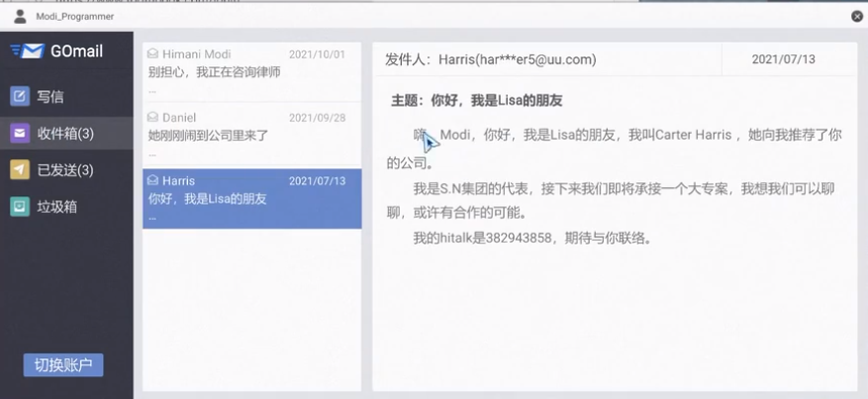Click the sender line 发件人：Harris(har***er5@uu.com)

(491, 59)
